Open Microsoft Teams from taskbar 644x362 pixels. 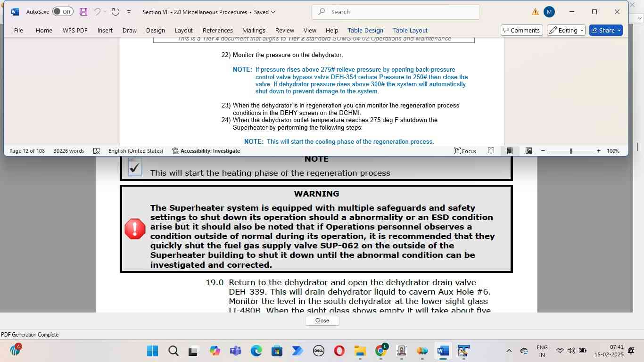pyautogui.click(x=235, y=351)
